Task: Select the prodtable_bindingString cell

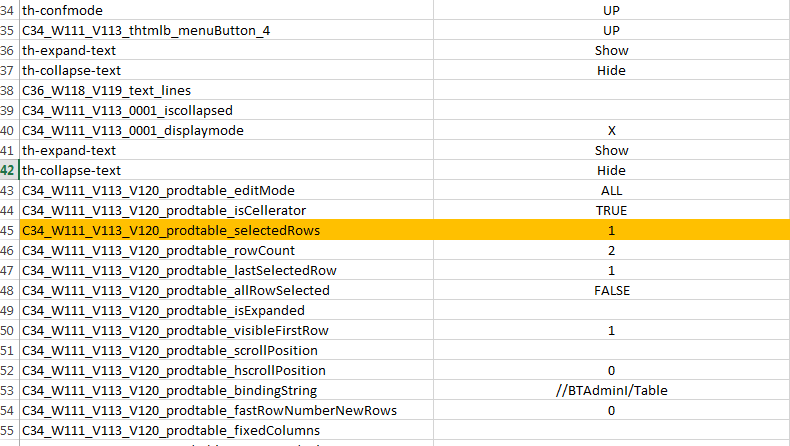Action: (226, 390)
